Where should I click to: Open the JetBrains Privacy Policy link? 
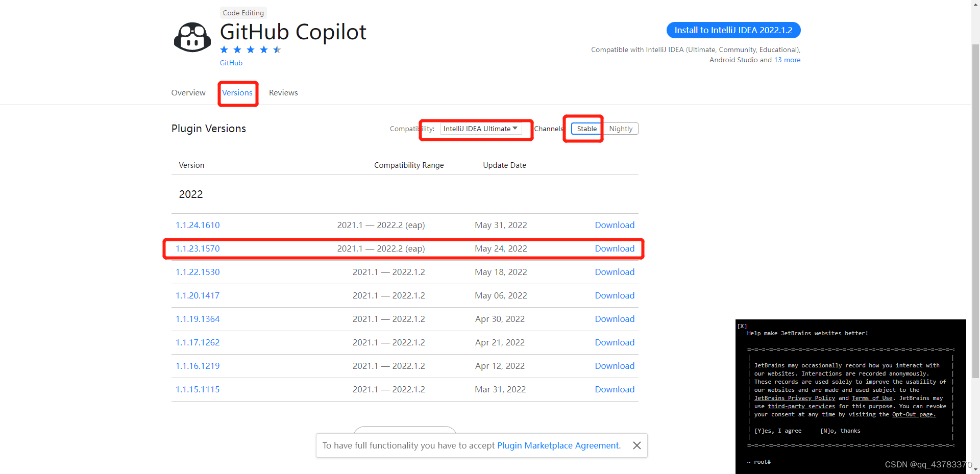795,398
